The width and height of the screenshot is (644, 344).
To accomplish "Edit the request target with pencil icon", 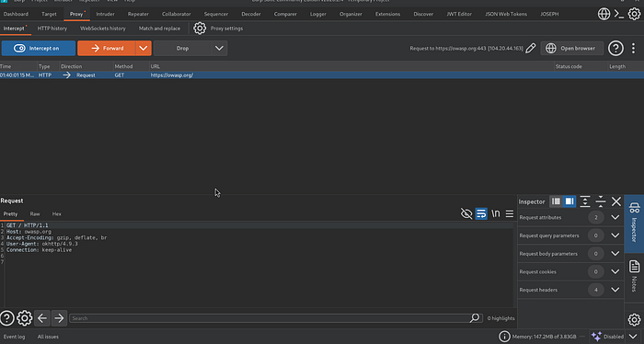I will (x=531, y=48).
